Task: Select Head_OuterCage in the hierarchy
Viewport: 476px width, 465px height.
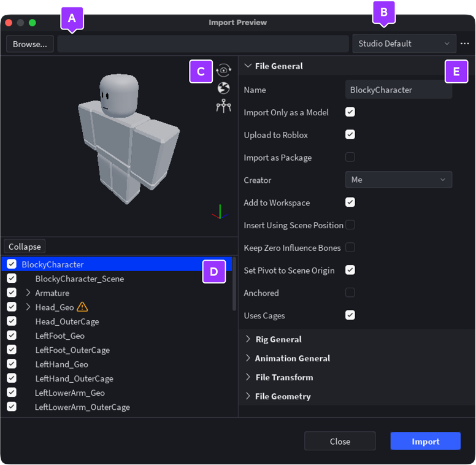Action: click(67, 321)
